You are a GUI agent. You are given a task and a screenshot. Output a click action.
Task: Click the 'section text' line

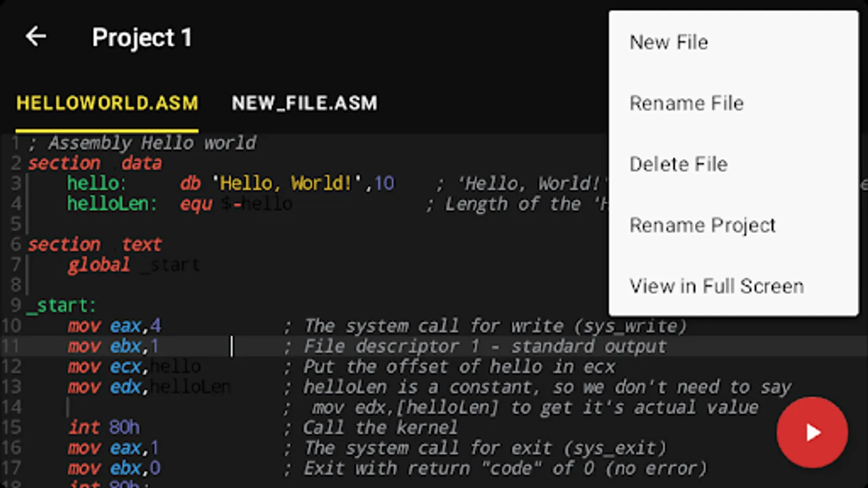pyautogui.click(x=95, y=245)
